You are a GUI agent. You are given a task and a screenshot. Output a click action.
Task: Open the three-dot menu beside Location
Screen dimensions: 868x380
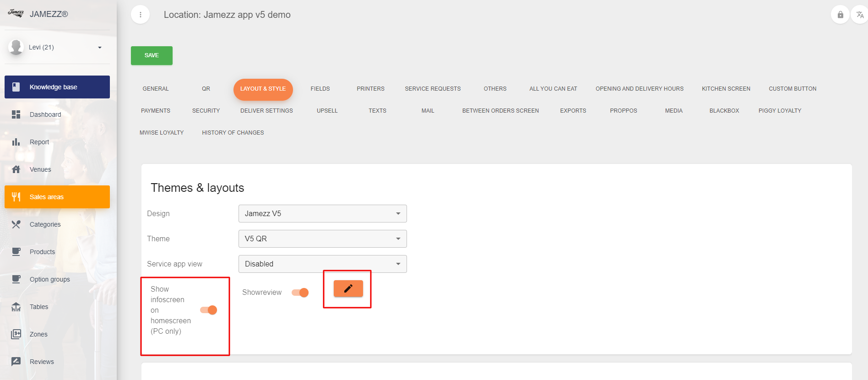141,15
